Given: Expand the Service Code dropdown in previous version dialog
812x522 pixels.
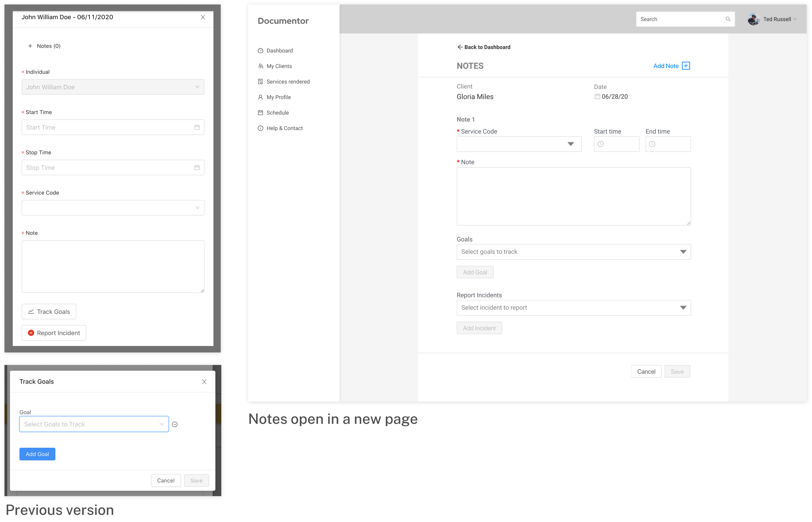Looking at the screenshot, I should 113,208.
